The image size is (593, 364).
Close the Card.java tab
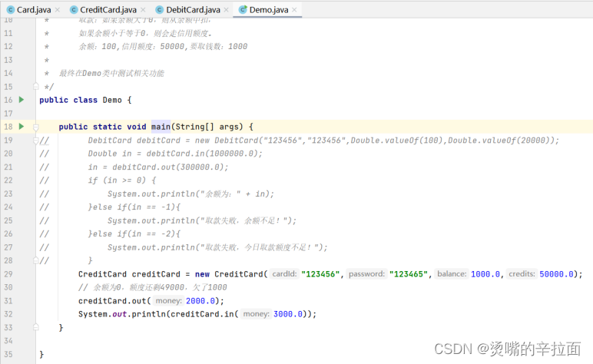click(x=58, y=10)
